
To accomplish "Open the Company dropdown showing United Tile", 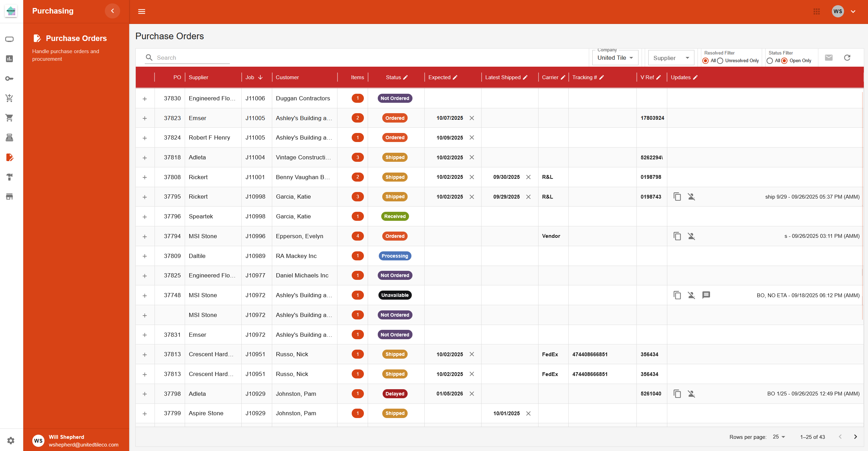I will tap(615, 57).
